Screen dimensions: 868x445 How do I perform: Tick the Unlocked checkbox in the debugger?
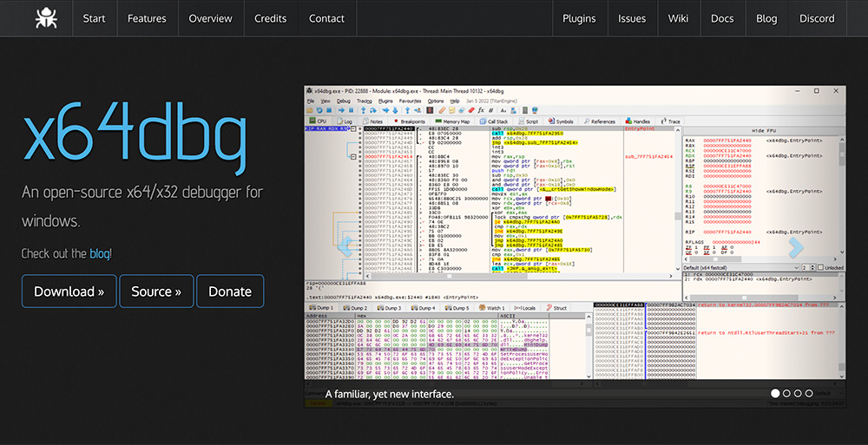[x=819, y=268]
